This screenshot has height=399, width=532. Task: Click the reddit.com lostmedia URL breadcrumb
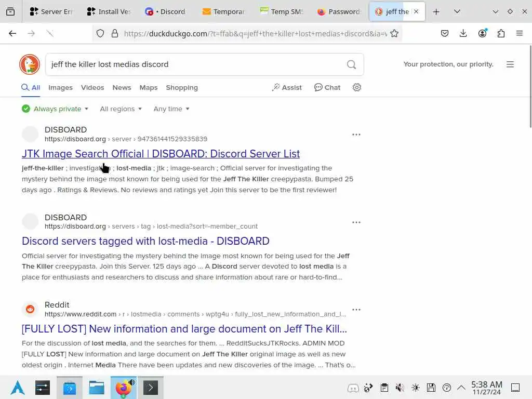[195, 314]
